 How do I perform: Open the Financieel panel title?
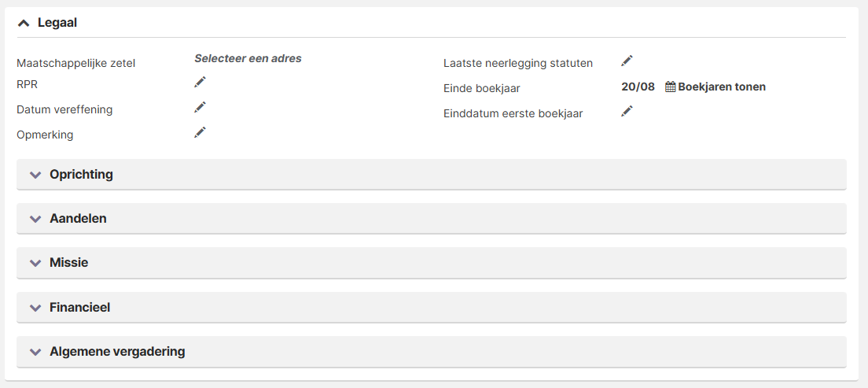point(79,307)
